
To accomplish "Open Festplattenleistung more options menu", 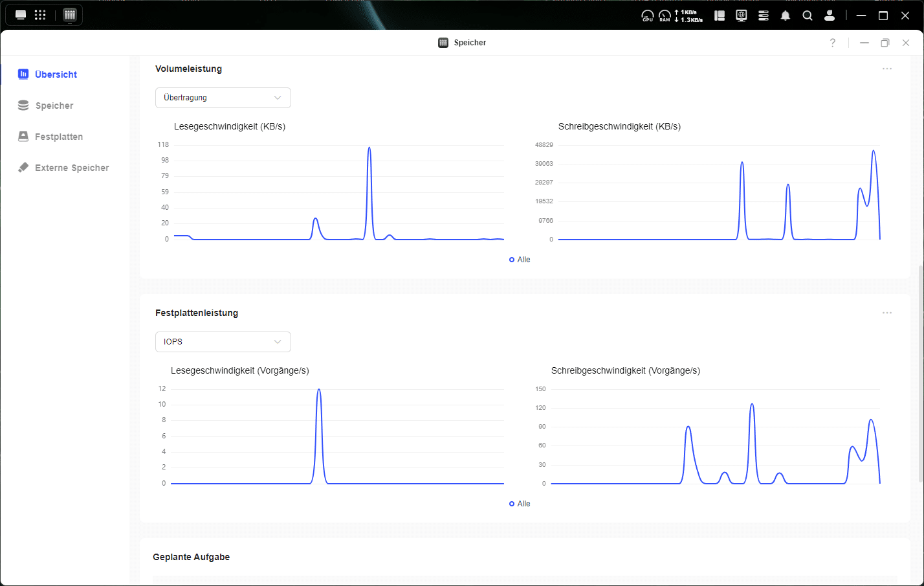I will pyautogui.click(x=887, y=313).
